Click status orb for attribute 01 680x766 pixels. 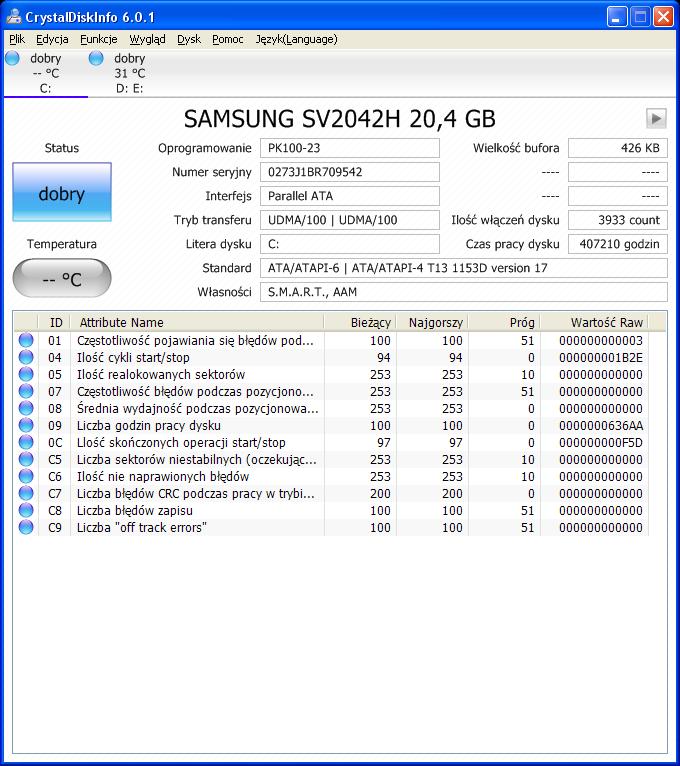click(x=26, y=340)
